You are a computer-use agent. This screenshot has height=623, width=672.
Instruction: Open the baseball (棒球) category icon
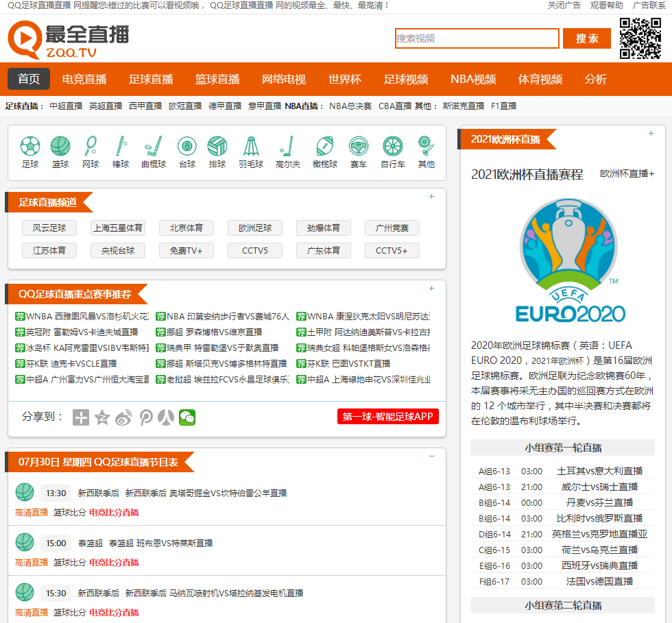pos(121,146)
